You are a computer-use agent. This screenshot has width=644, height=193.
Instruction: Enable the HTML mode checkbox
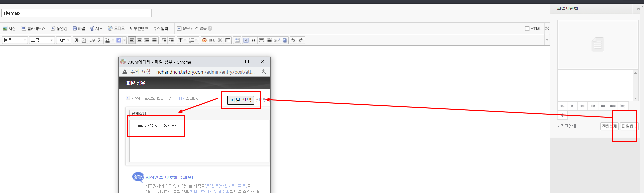click(x=527, y=29)
